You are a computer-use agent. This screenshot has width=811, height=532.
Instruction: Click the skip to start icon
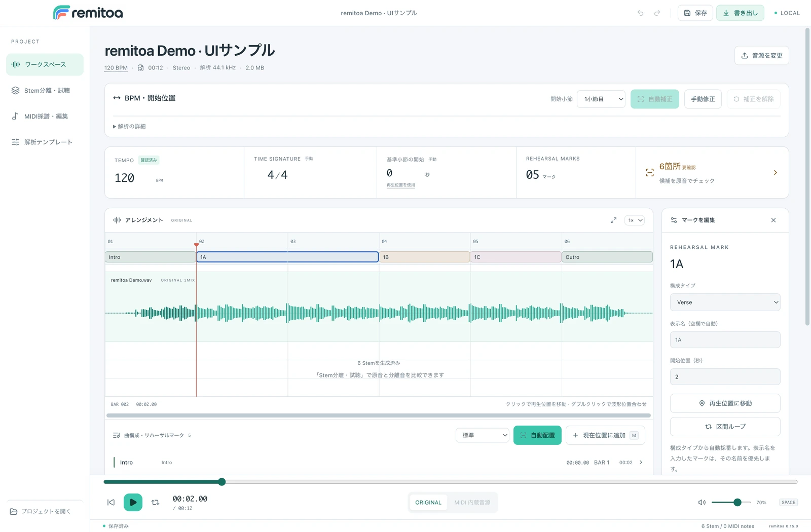coord(111,503)
